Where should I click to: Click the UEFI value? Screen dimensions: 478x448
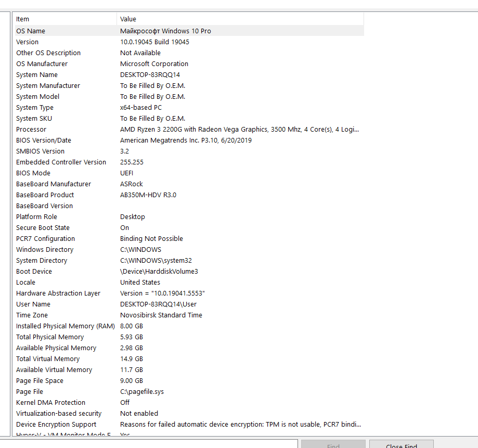point(126,173)
